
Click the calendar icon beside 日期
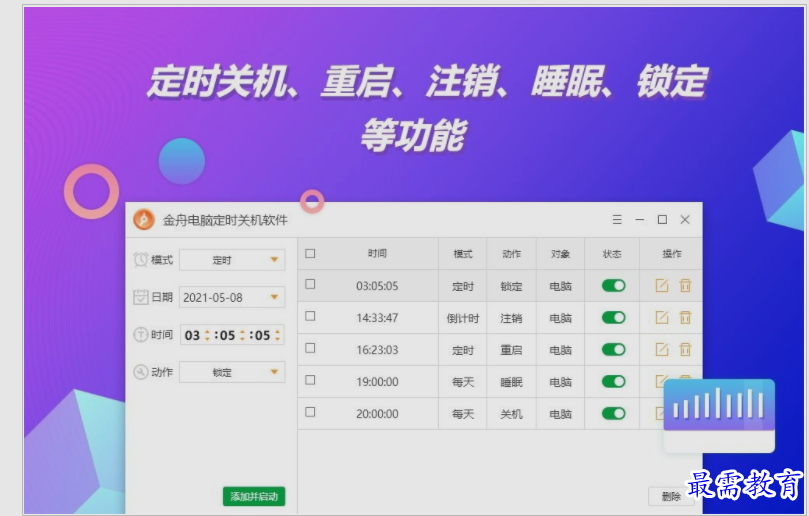[x=141, y=297]
